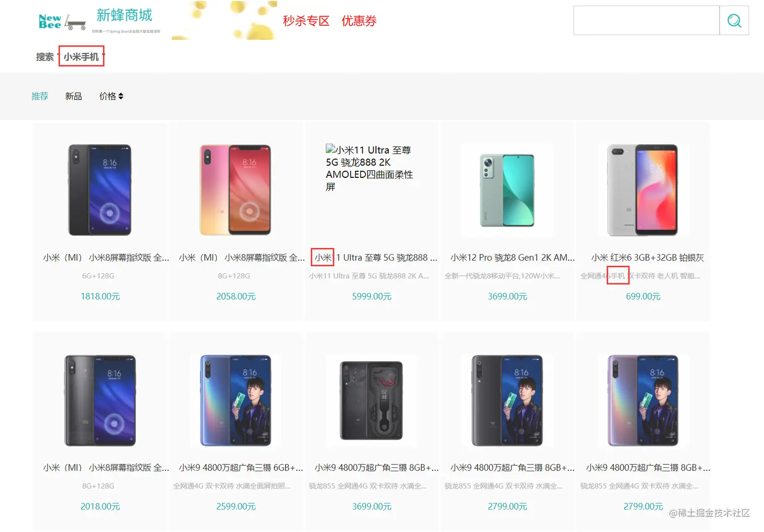
Task: Open the 优惠券 link
Action: coord(359,21)
